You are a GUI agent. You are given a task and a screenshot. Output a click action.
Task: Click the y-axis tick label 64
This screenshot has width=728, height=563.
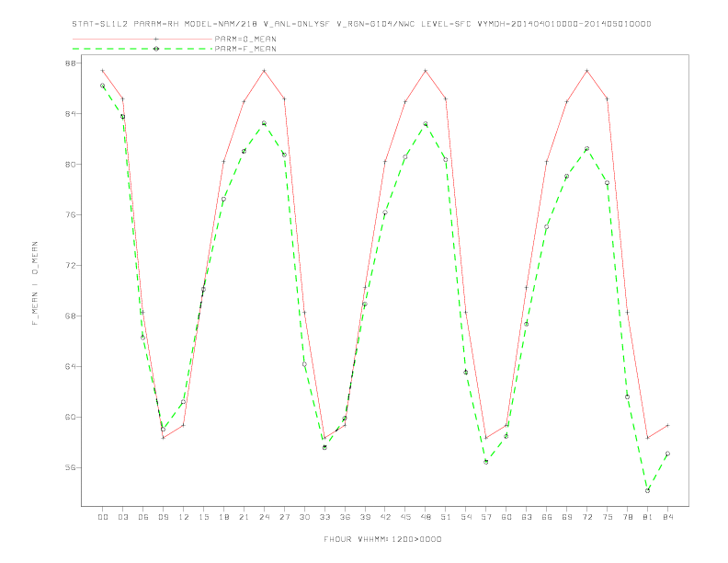click(73, 366)
